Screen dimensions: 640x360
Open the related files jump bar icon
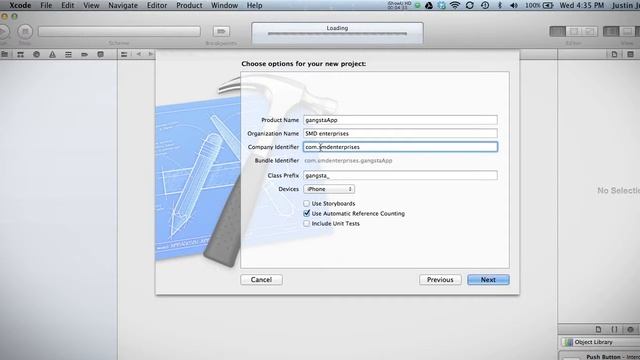point(124,54)
